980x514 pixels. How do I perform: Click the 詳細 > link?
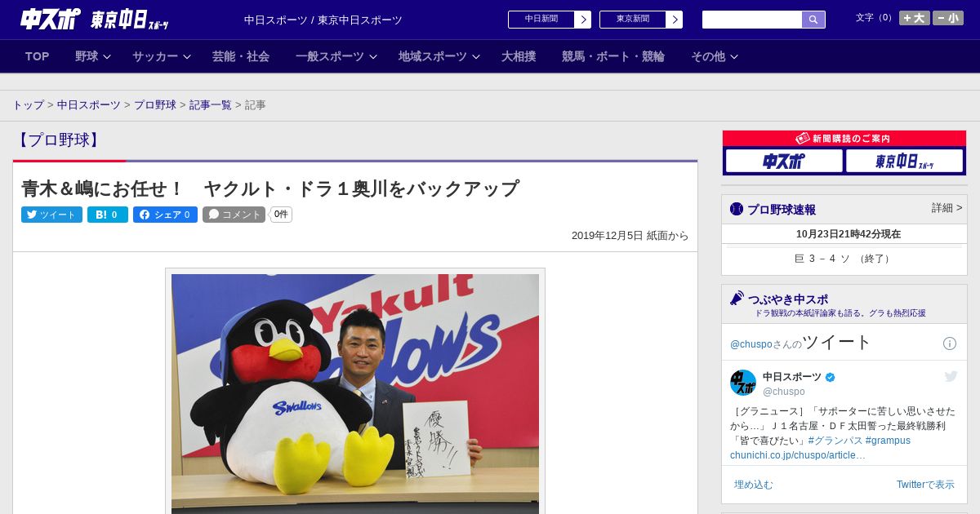[x=947, y=208]
